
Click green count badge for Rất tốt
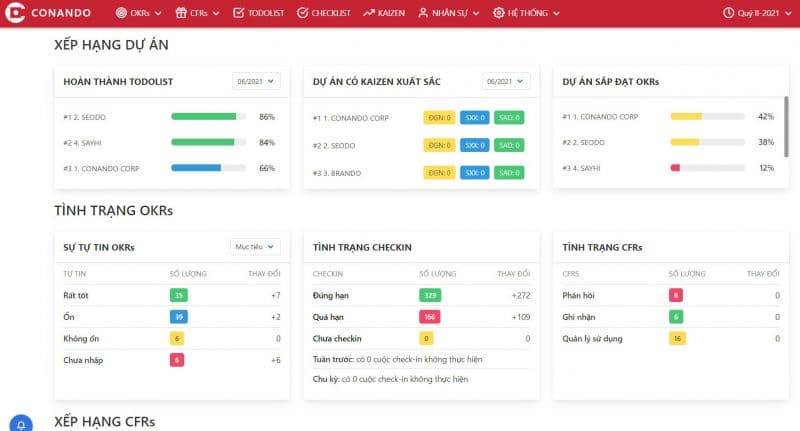pyautogui.click(x=179, y=295)
